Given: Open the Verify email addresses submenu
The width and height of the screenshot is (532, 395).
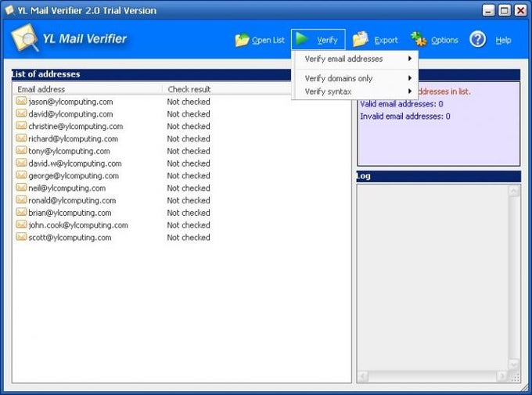Looking at the screenshot, I should click(355, 59).
